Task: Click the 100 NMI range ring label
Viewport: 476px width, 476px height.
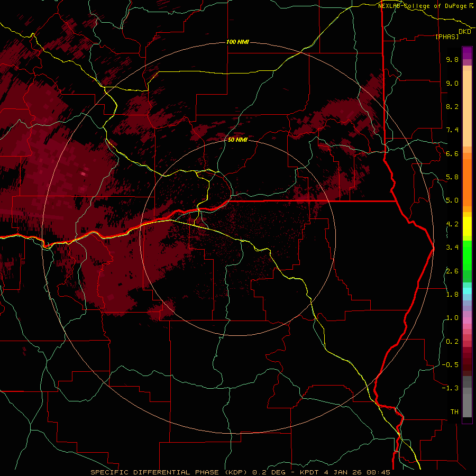Action: click(237, 42)
